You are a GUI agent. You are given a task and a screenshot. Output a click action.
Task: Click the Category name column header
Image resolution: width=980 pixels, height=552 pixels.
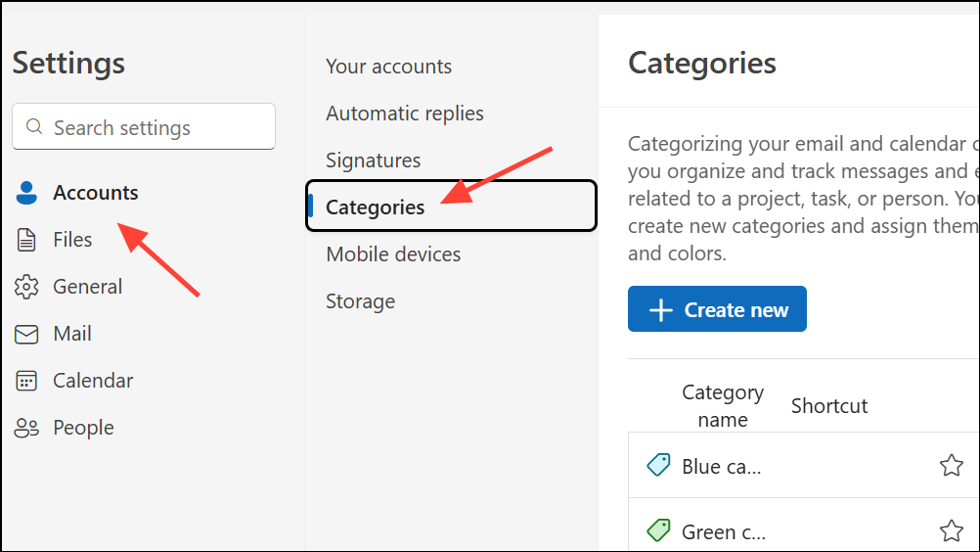coord(722,405)
